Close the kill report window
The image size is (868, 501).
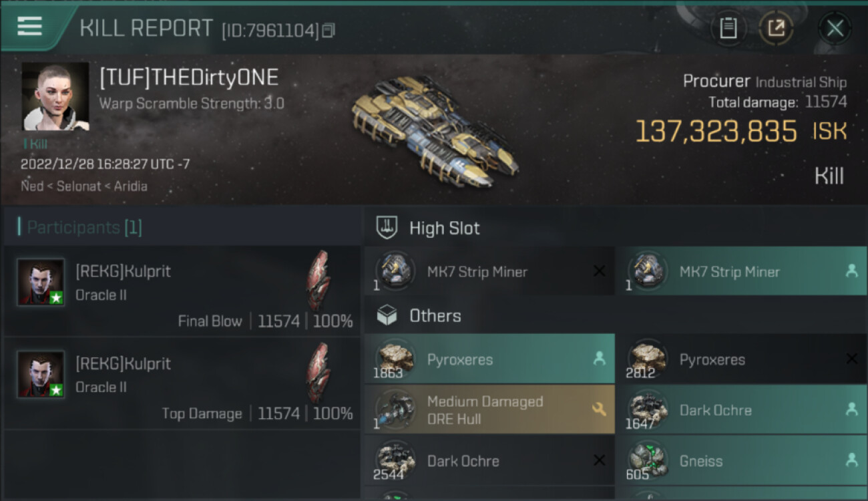tap(835, 28)
